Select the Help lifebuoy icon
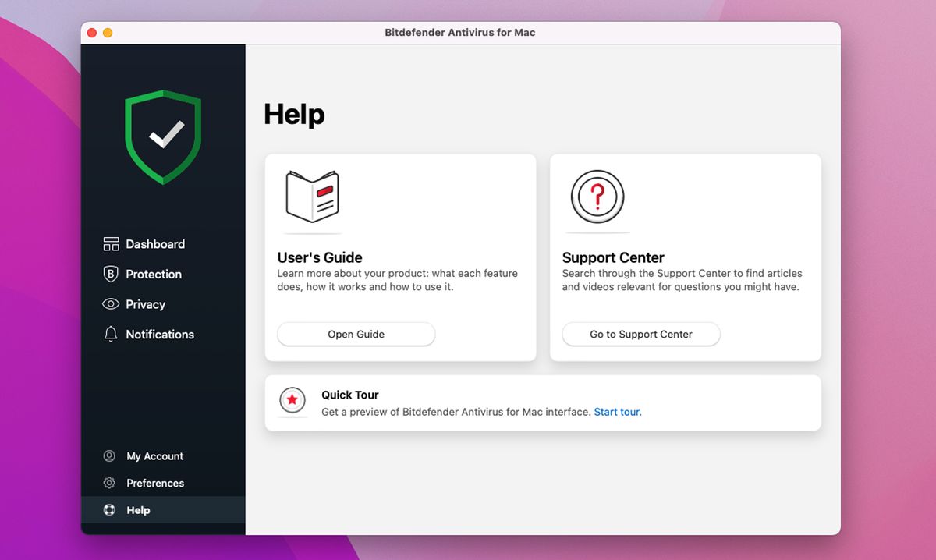Viewport: 936px width, 560px height. pos(110,509)
